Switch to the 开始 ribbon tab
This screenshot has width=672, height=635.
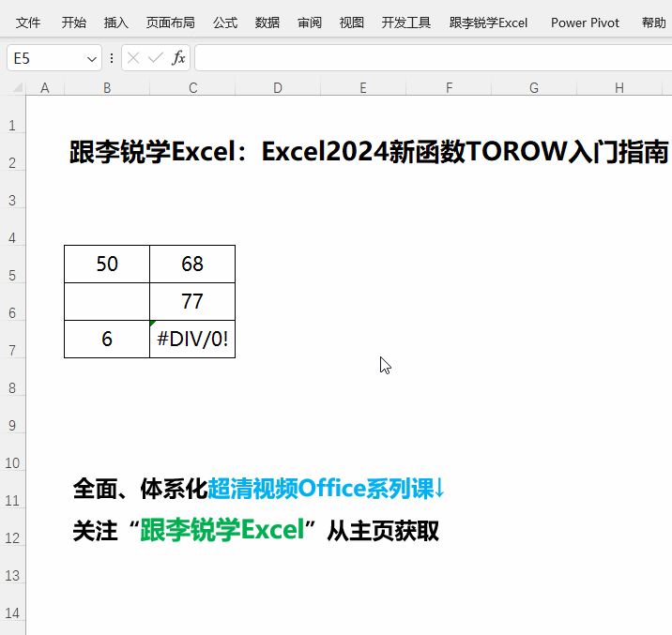74,23
